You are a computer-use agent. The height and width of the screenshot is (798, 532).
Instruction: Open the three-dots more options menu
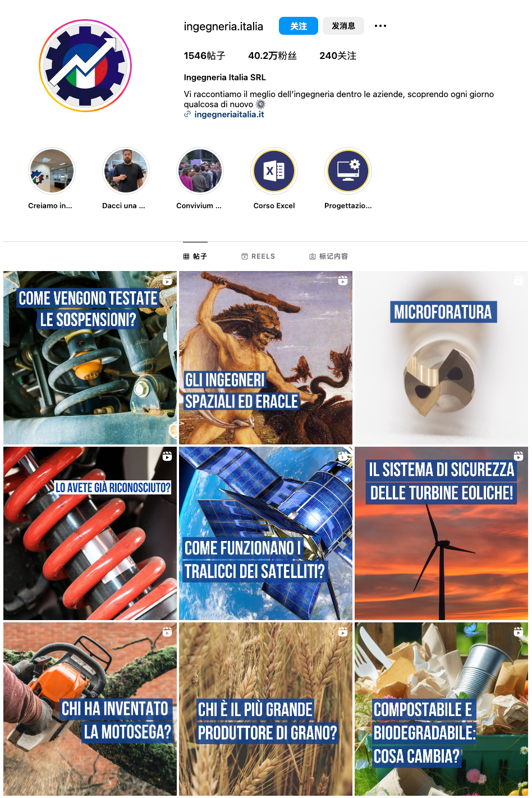(380, 26)
